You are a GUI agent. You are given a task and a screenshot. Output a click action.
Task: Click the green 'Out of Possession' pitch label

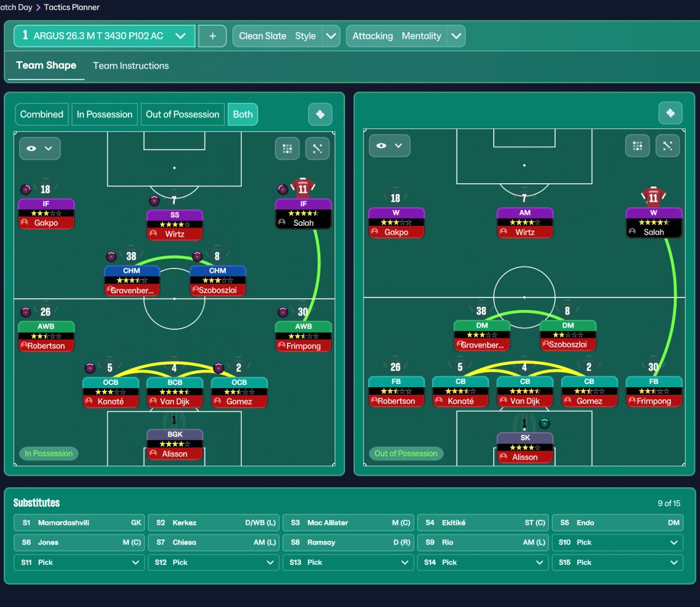point(406,453)
